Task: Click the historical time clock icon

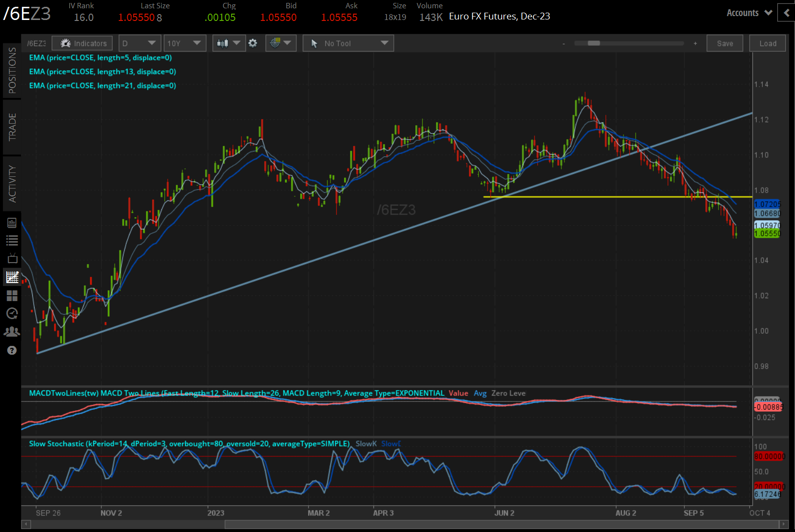Action: (x=12, y=313)
